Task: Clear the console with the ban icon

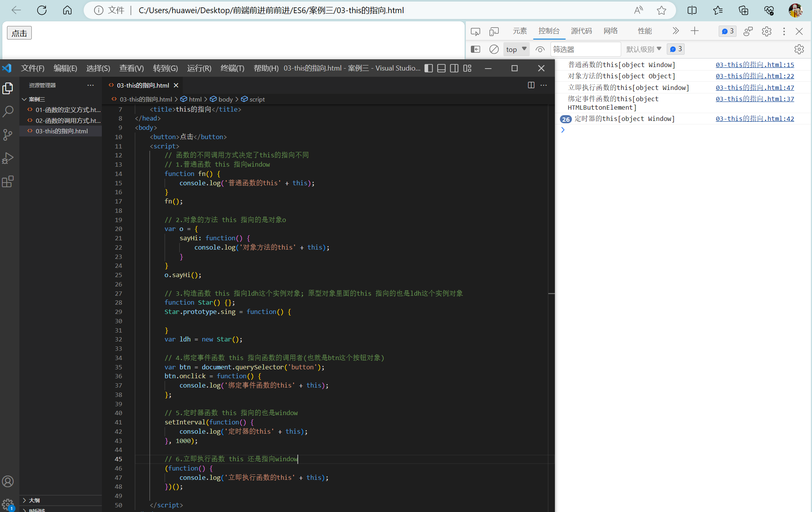Action: (494, 49)
